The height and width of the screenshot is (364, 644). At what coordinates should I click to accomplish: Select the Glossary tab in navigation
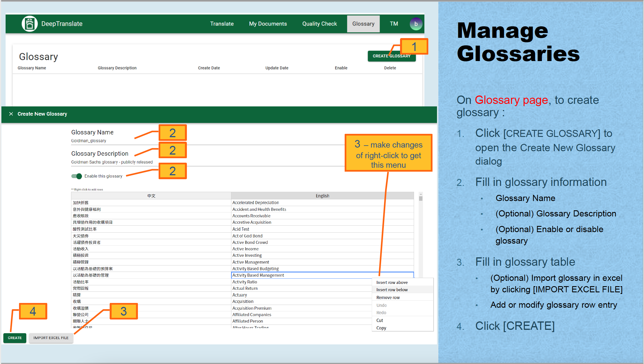pyautogui.click(x=363, y=24)
